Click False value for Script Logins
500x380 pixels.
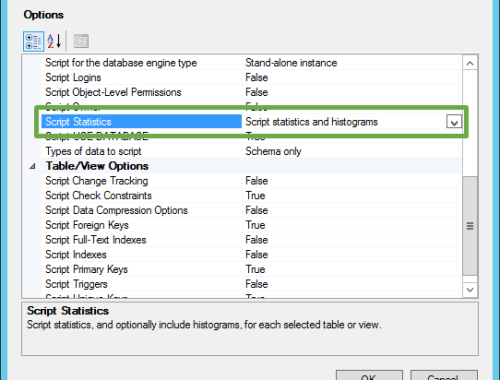tap(257, 77)
